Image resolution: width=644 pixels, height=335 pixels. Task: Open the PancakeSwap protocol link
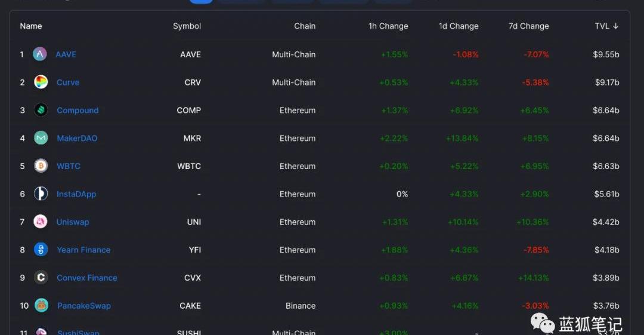click(84, 306)
